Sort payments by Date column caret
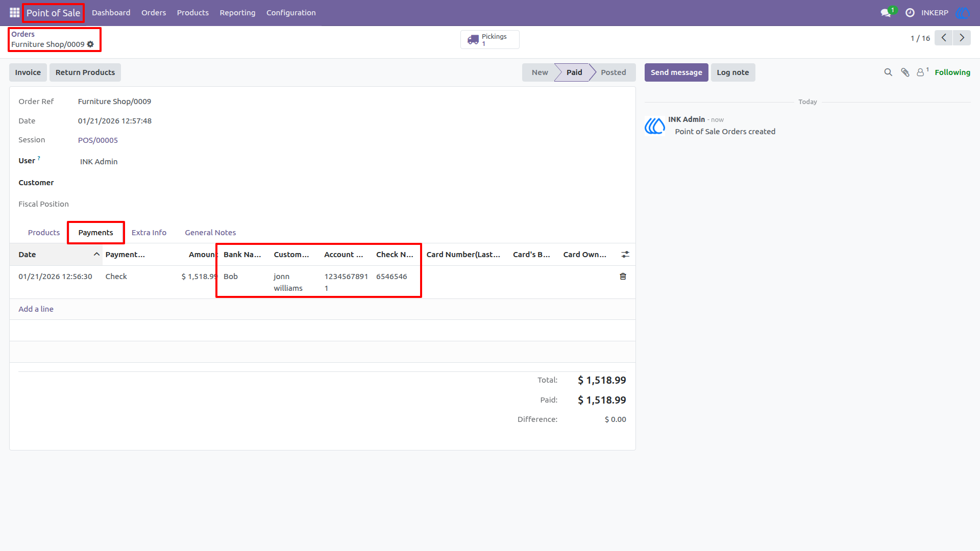 point(96,255)
